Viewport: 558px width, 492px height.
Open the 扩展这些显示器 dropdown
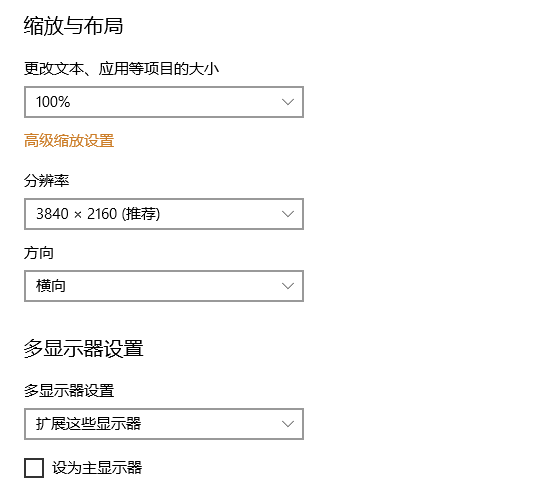click(164, 424)
